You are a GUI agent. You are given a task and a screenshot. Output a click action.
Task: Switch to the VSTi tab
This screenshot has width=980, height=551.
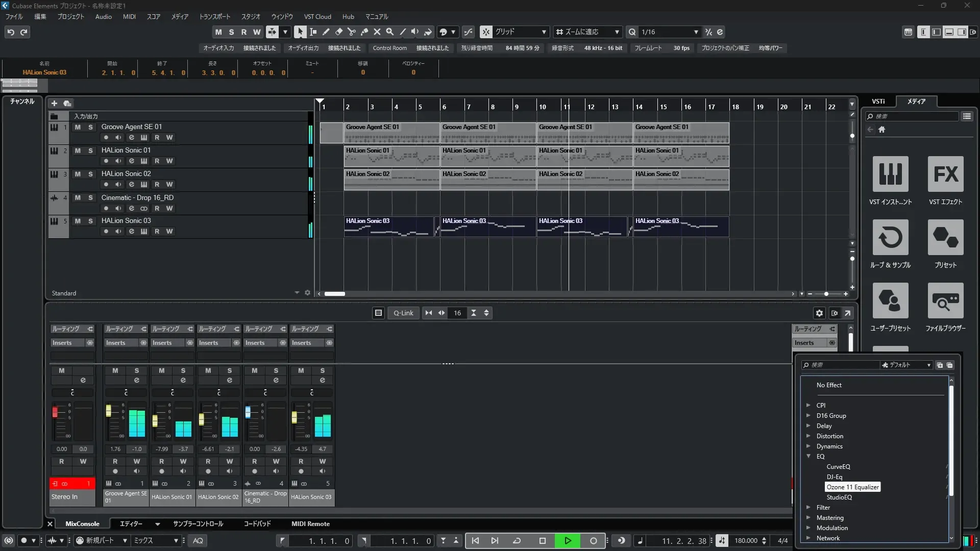(x=878, y=102)
